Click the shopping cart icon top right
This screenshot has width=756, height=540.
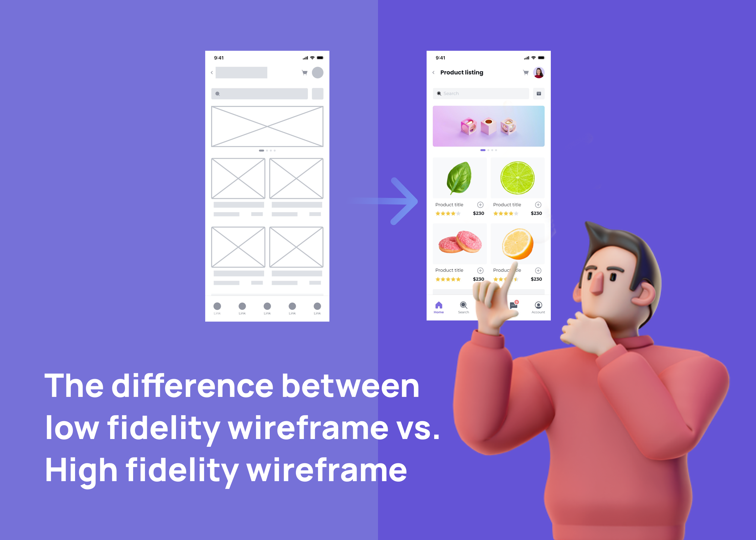click(x=525, y=72)
